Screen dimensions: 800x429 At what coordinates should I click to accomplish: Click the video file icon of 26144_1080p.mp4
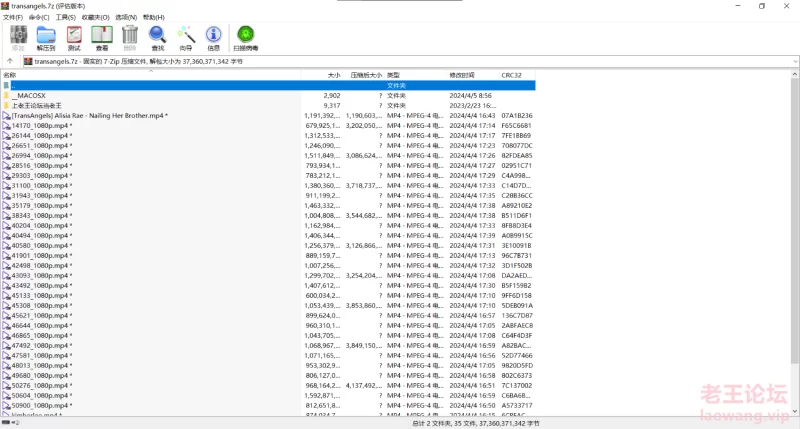[6, 136]
